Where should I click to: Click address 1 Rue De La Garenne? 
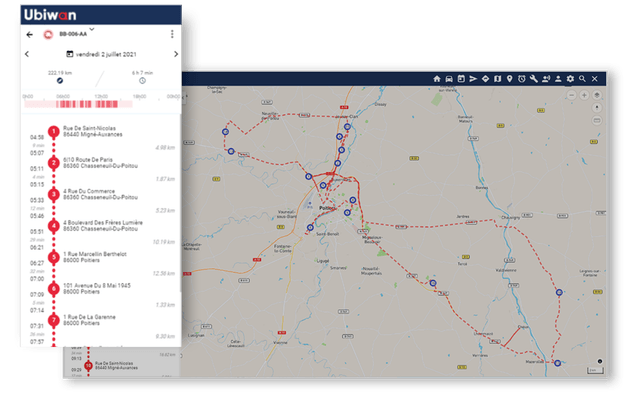(89, 320)
